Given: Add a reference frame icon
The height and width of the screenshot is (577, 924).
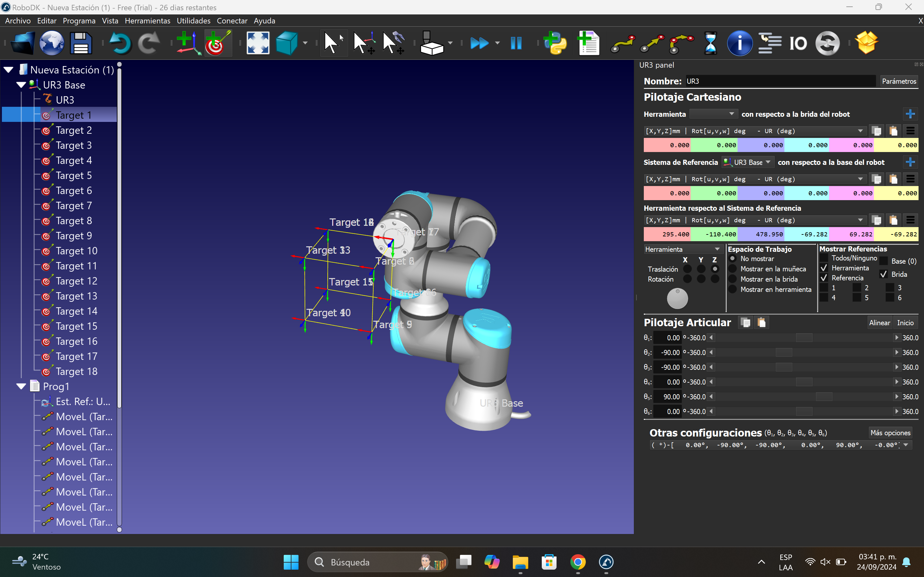Looking at the screenshot, I should [x=188, y=43].
